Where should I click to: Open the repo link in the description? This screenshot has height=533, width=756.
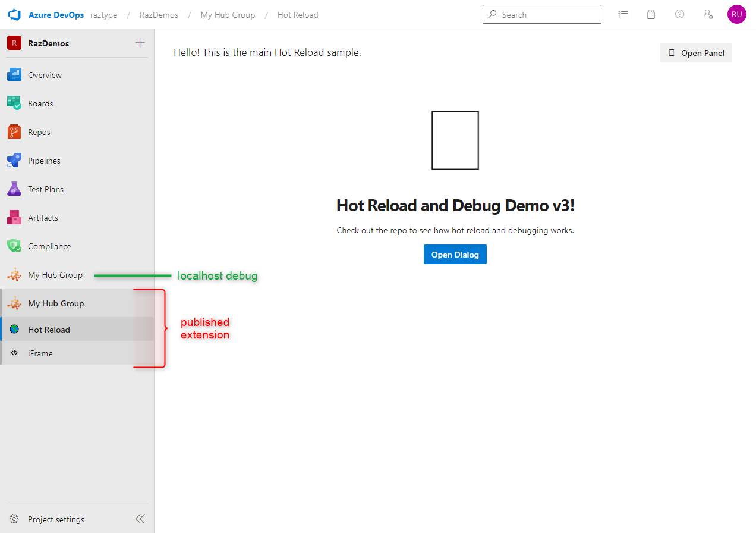(398, 230)
